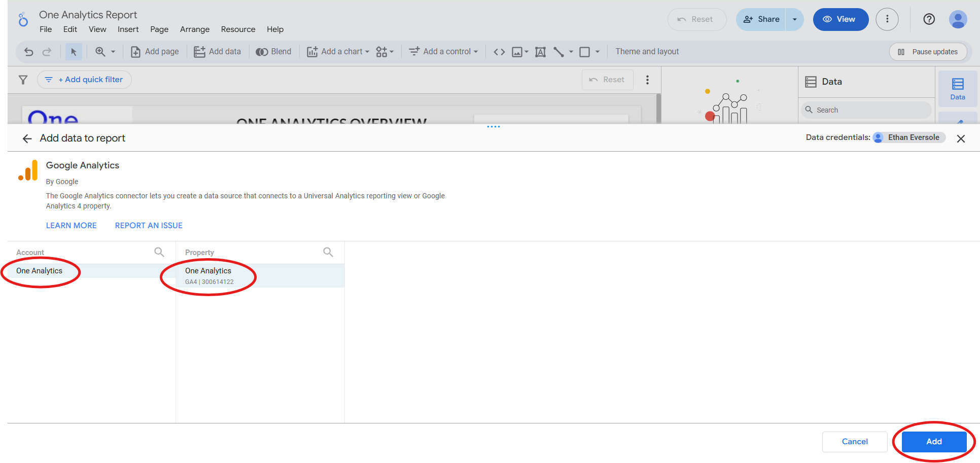Screen dimensions: 980x463
Task: Redo the last action
Action: 47,52
